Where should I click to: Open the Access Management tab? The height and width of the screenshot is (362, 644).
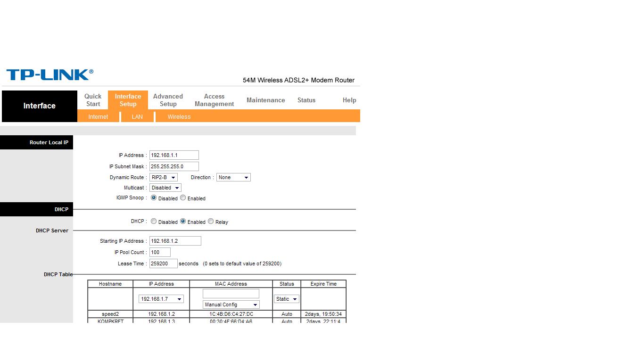[x=214, y=100]
